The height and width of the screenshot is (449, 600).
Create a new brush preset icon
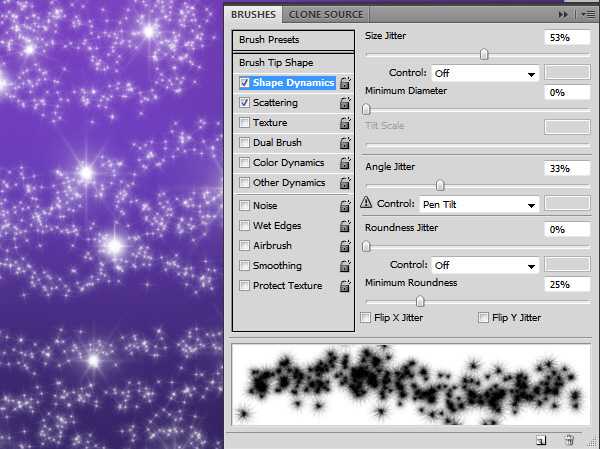pos(541,439)
